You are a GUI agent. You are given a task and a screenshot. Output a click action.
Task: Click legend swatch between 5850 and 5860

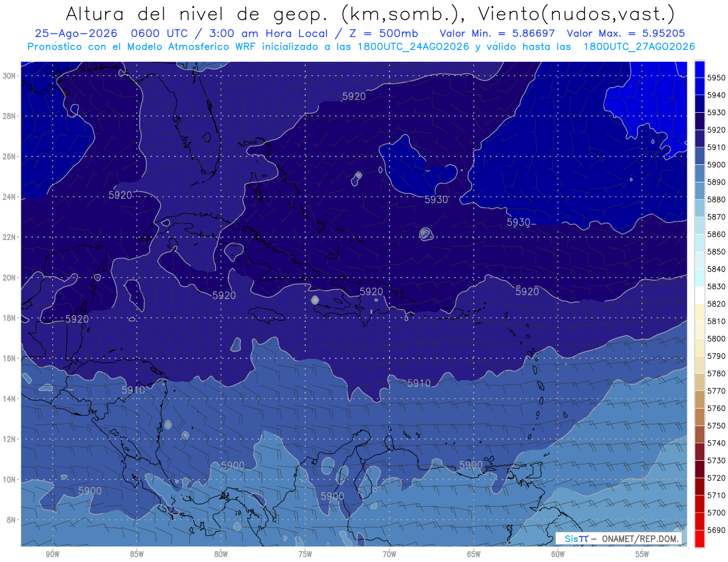tap(699, 243)
